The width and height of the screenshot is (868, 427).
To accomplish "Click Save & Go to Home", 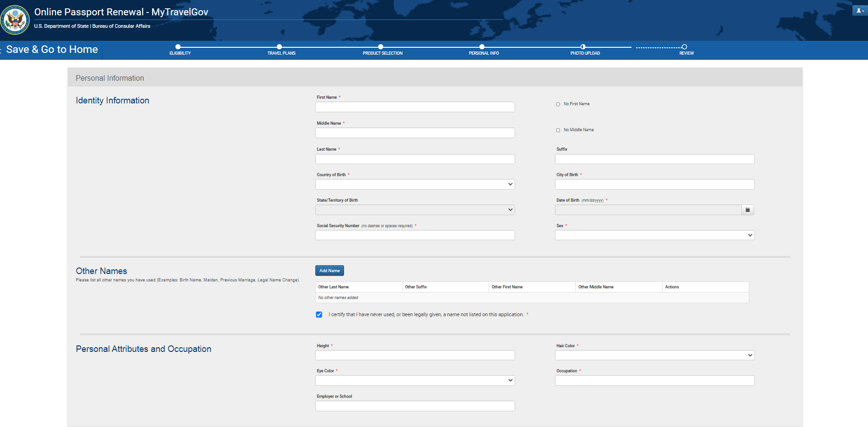I will [x=52, y=50].
